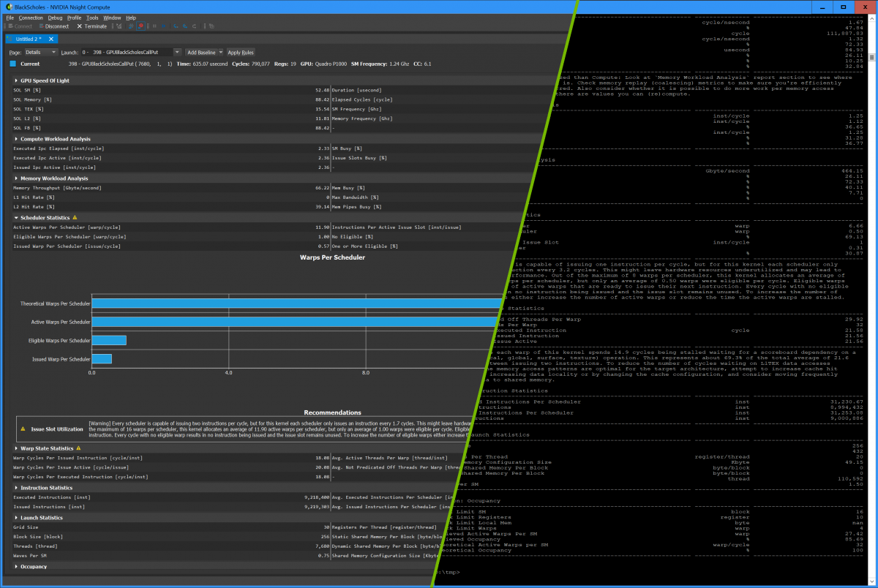Open the Debug menu
Screen dimensions: 878x588
[x=55, y=18]
